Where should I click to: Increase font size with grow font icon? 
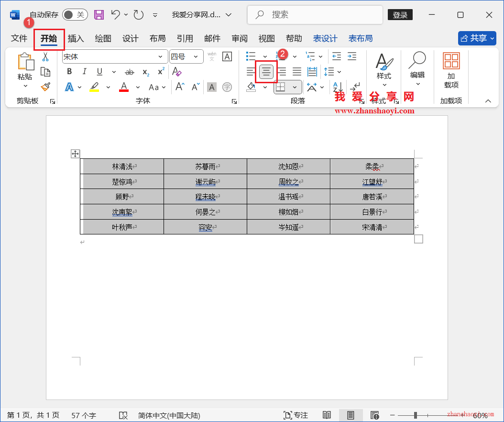pyautogui.click(x=180, y=87)
